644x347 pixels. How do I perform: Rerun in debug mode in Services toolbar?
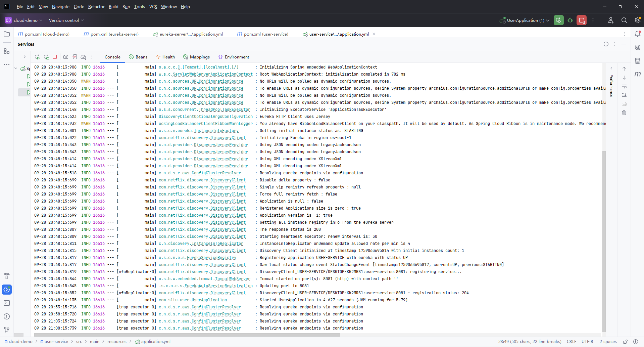[46, 57]
